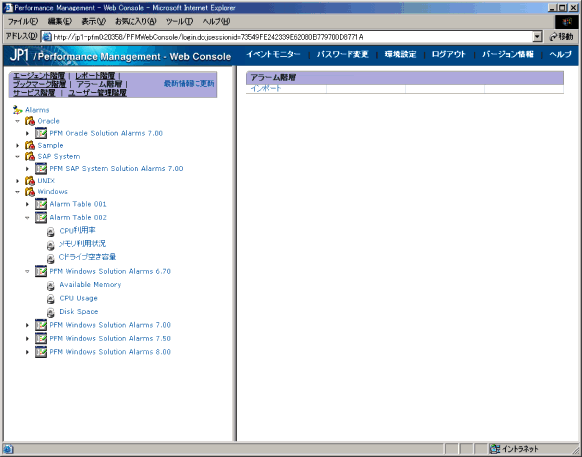Open 環境設定 link

pos(400,55)
